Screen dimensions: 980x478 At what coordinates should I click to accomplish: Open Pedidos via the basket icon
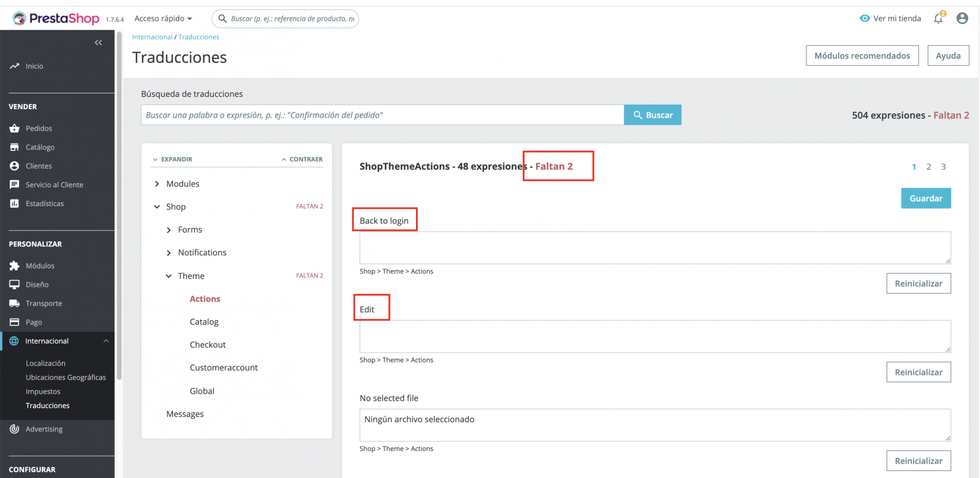[x=14, y=128]
